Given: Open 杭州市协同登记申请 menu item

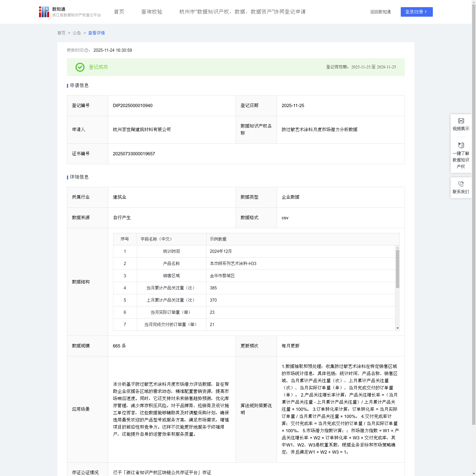Looking at the screenshot, I should (x=242, y=12).
